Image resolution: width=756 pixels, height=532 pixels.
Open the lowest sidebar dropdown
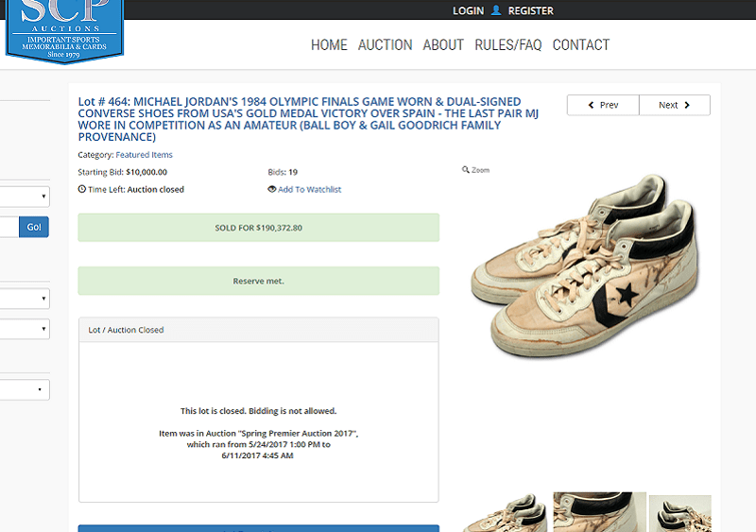click(25, 389)
